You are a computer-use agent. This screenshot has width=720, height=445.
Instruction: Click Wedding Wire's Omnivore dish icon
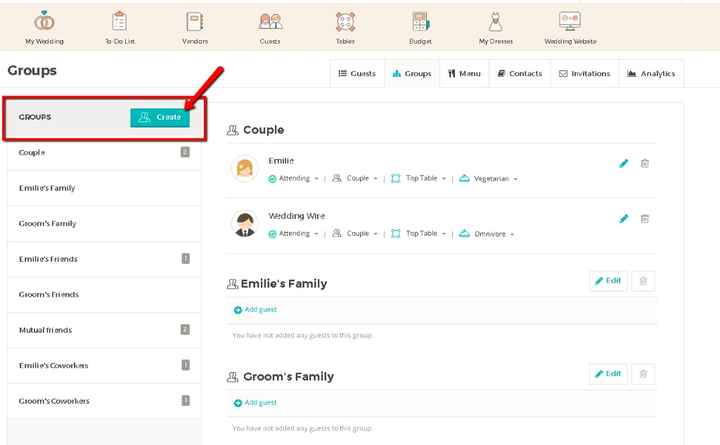click(x=464, y=233)
